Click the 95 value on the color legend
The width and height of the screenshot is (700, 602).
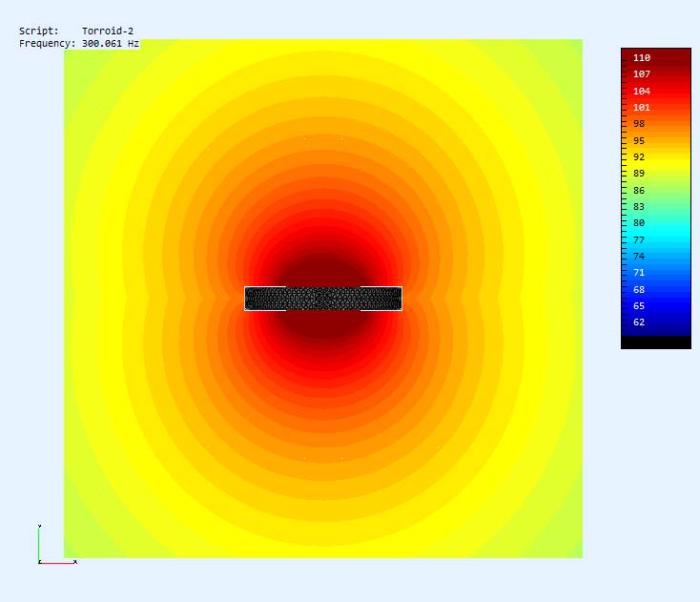[639, 140]
